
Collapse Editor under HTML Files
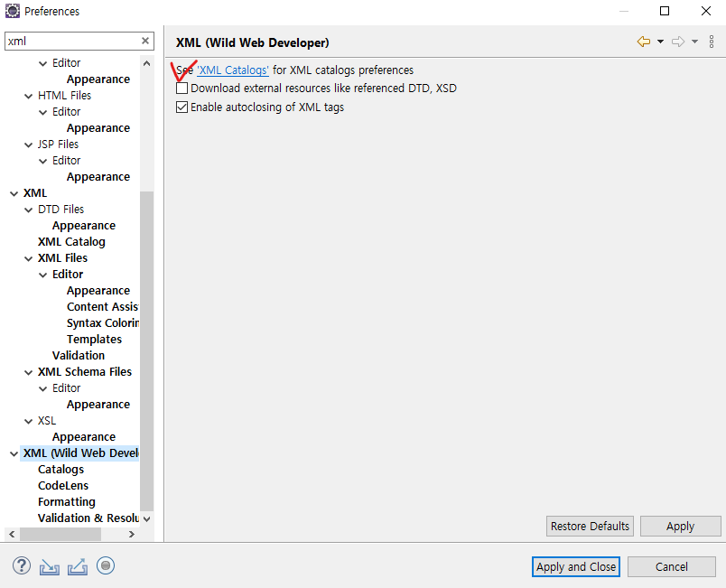(x=43, y=113)
